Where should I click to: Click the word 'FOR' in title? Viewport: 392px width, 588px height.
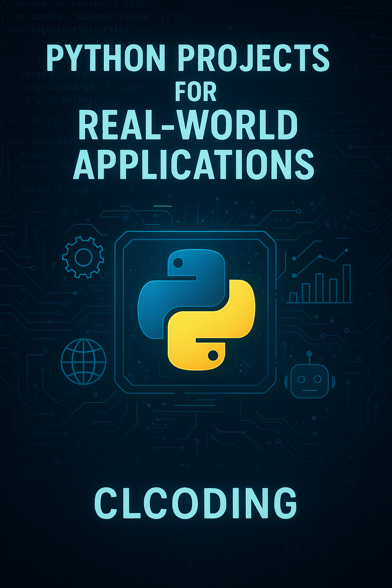click(195, 92)
